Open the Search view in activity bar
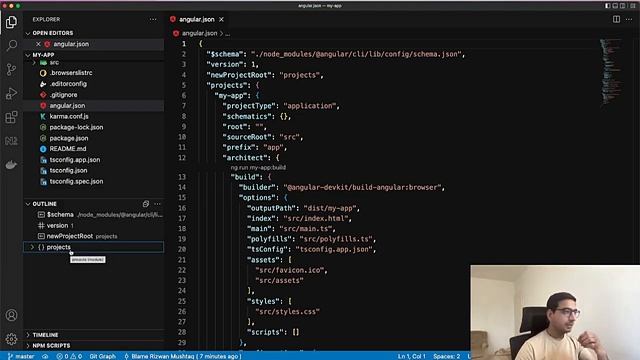 coord(11,45)
